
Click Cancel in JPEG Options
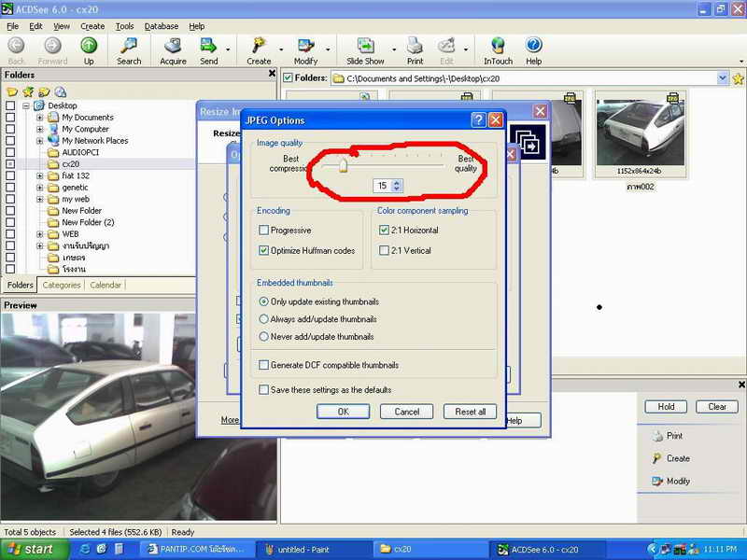coord(406,412)
